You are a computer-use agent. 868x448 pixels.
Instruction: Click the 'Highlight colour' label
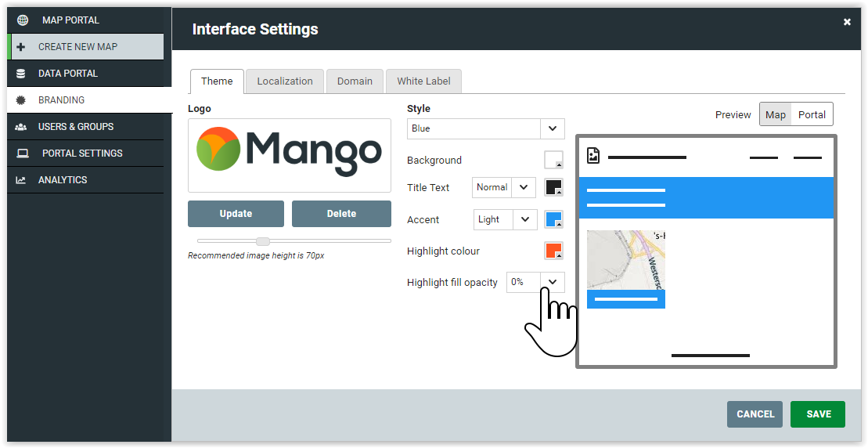(444, 251)
